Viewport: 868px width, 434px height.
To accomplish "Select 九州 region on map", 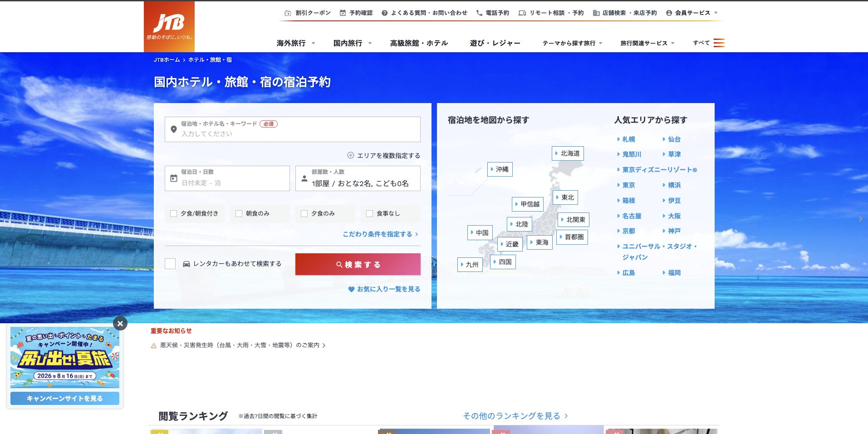I will point(470,265).
